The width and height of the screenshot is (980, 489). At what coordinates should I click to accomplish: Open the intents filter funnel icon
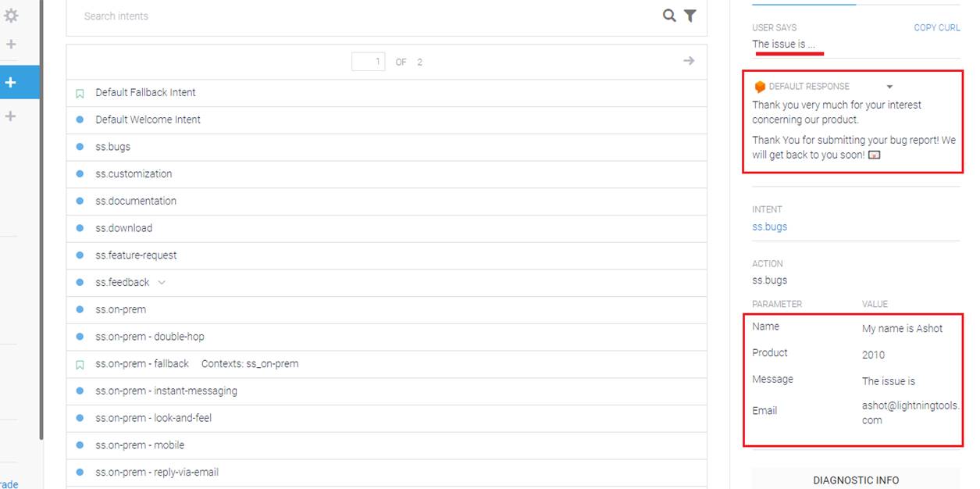click(690, 16)
